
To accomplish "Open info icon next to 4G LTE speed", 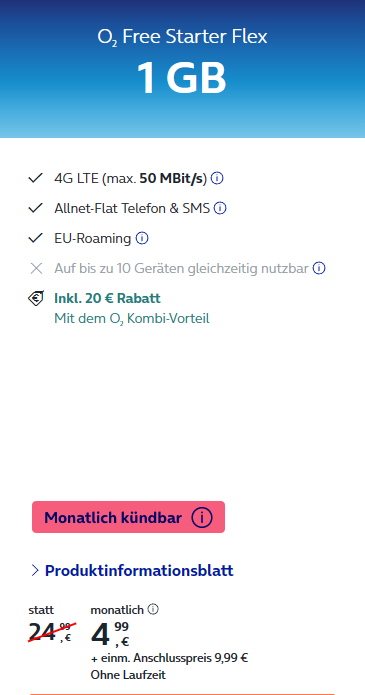I will click(217, 178).
